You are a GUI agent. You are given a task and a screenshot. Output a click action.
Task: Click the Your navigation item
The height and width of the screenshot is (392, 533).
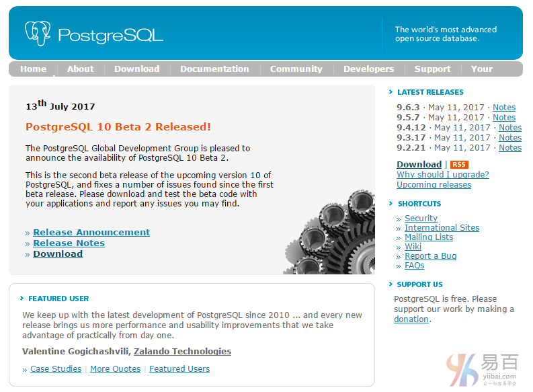coord(482,69)
